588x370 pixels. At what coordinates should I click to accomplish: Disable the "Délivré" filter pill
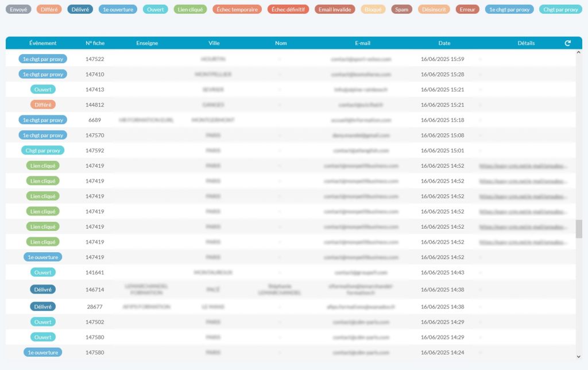click(80, 9)
